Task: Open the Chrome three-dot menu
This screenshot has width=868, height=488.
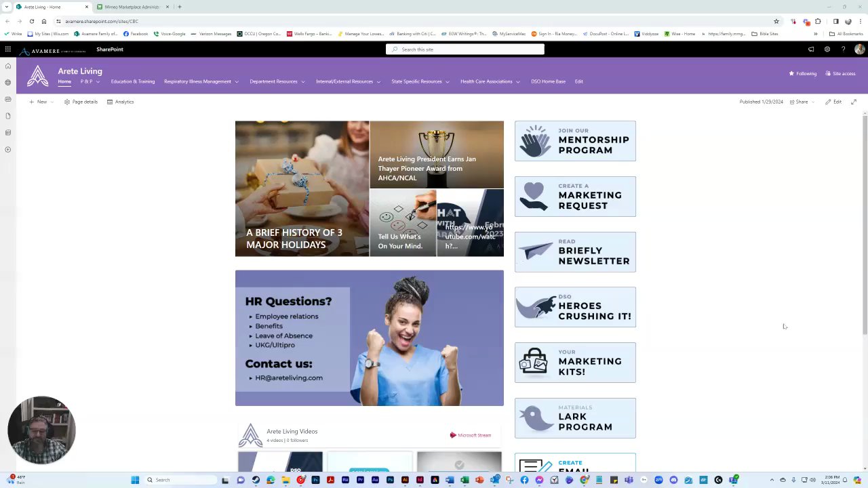Action: (x=860, y=21)
